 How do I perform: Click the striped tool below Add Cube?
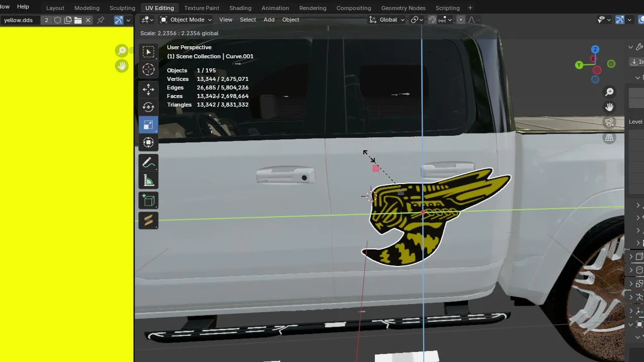(148, 220)
